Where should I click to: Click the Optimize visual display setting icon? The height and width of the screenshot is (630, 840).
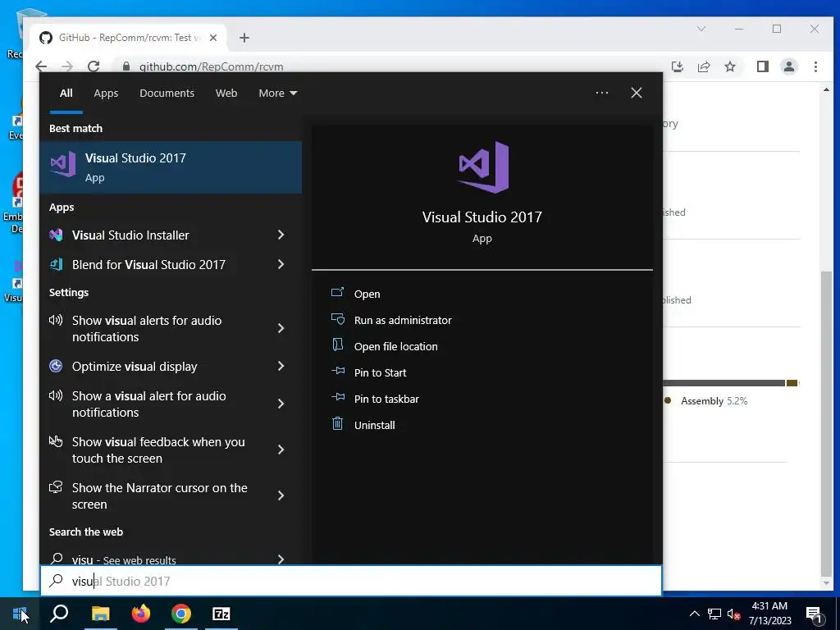(x=56, y=366)
